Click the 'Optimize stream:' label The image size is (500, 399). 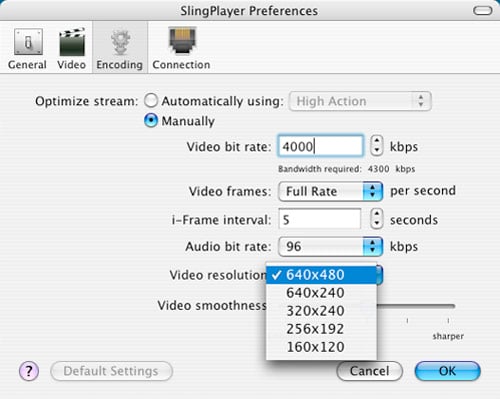(x=86, y=101)
